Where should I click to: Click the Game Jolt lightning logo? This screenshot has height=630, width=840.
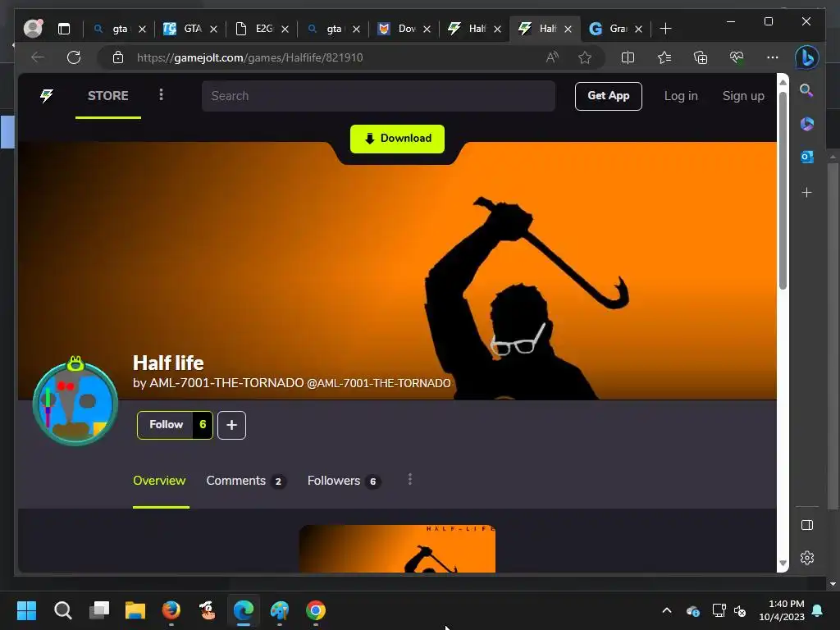coord(47,96)
